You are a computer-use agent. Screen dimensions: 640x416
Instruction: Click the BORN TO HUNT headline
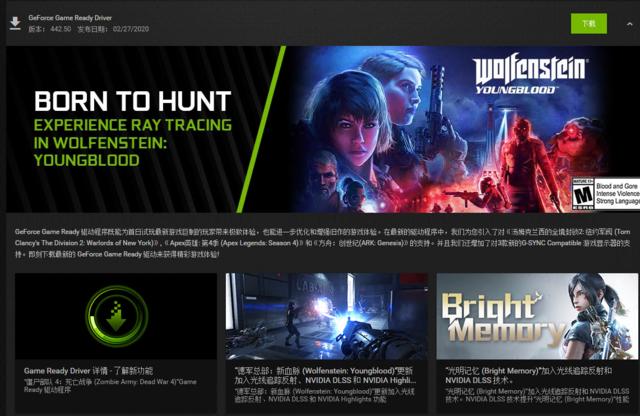click(x=133, y=101)
